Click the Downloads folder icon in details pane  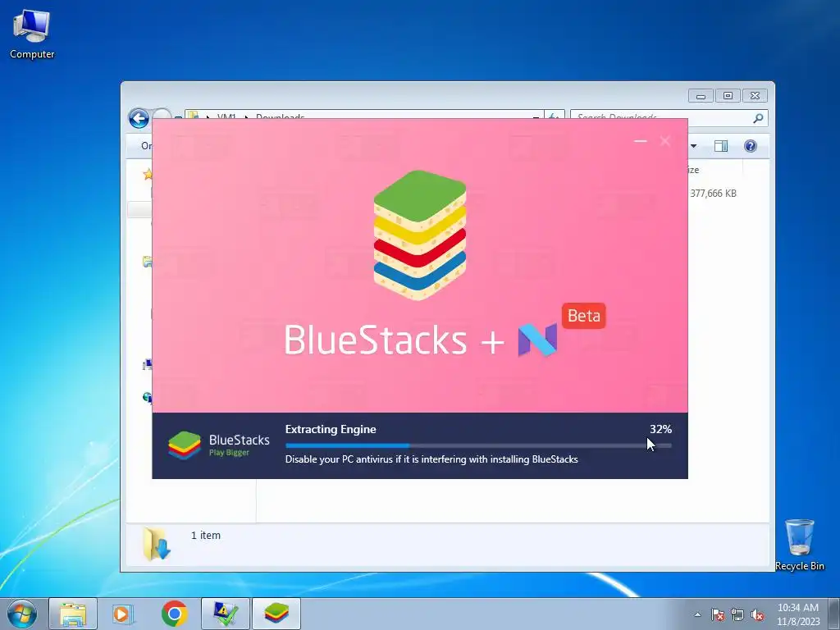tap(157, 544)
